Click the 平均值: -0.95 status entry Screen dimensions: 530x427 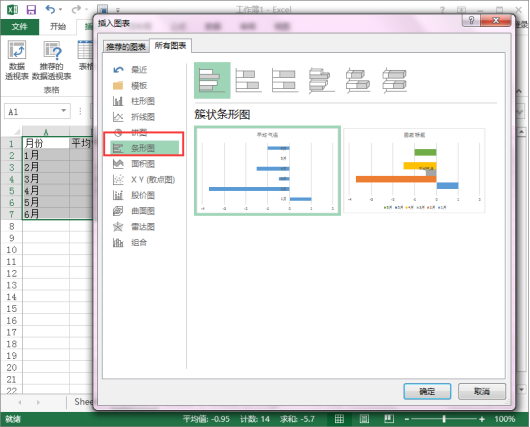pos(206,419)
